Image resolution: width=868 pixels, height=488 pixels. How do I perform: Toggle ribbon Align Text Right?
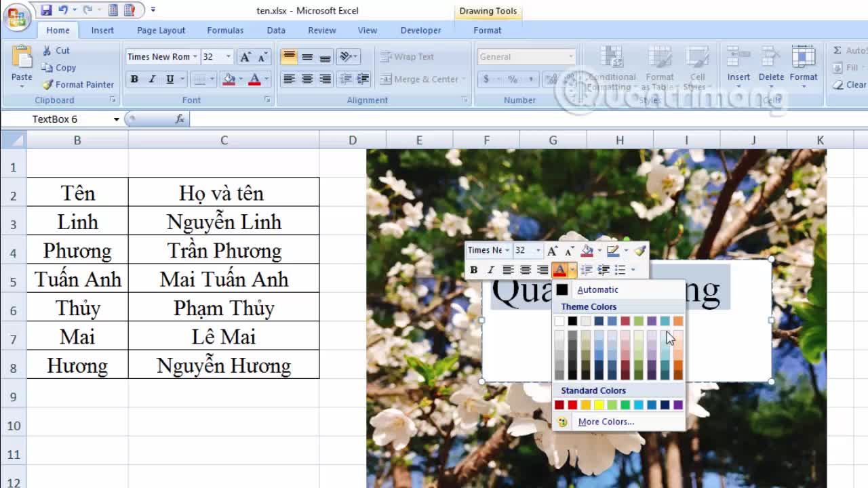click(325, 79)
